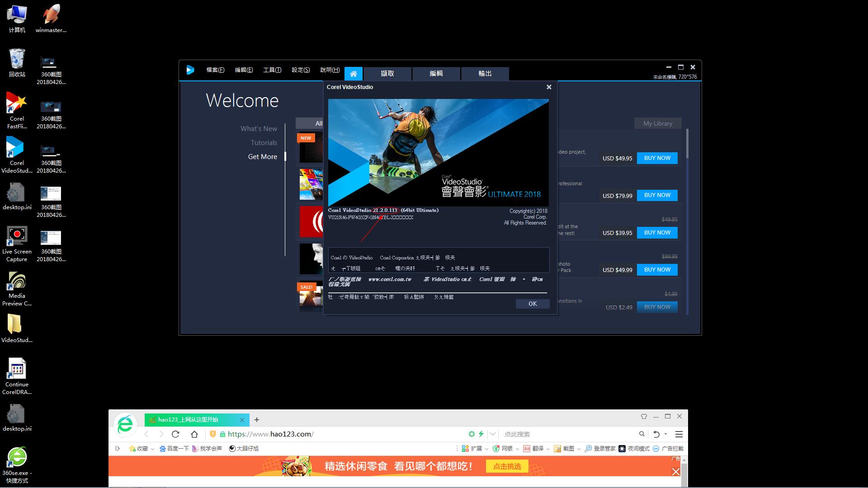
Task: Expand the 扩展 extensions dropdown
Action: 486,449
